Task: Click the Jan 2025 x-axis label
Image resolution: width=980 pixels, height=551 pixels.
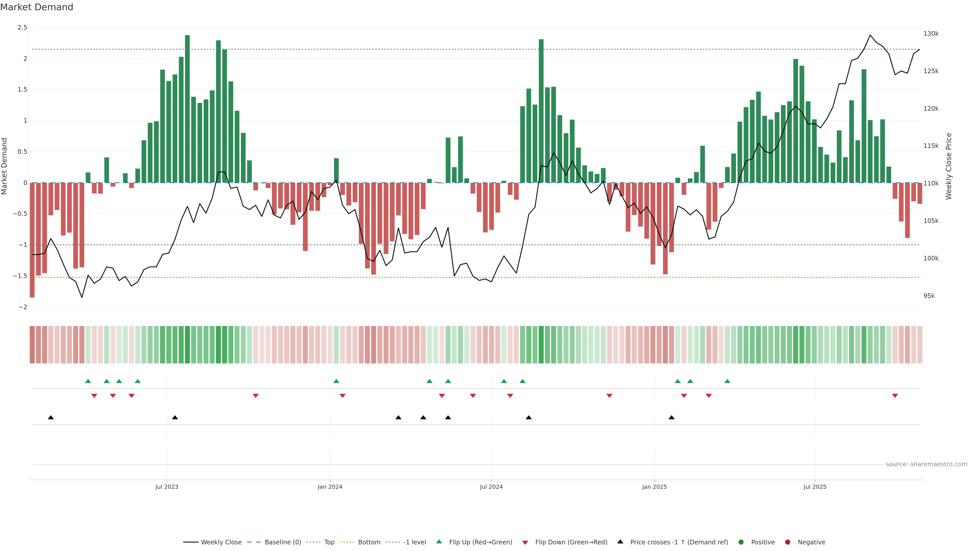Action: [x=654, y=487]
